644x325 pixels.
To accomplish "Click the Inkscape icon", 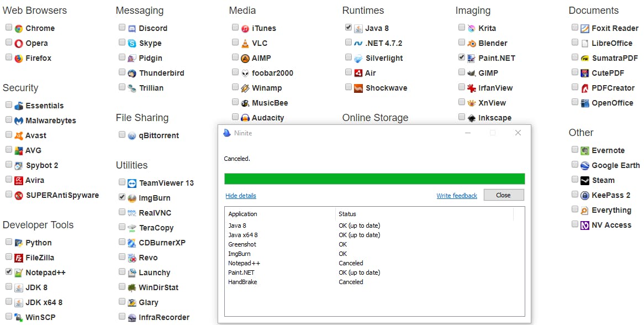I will coord(472,118).
